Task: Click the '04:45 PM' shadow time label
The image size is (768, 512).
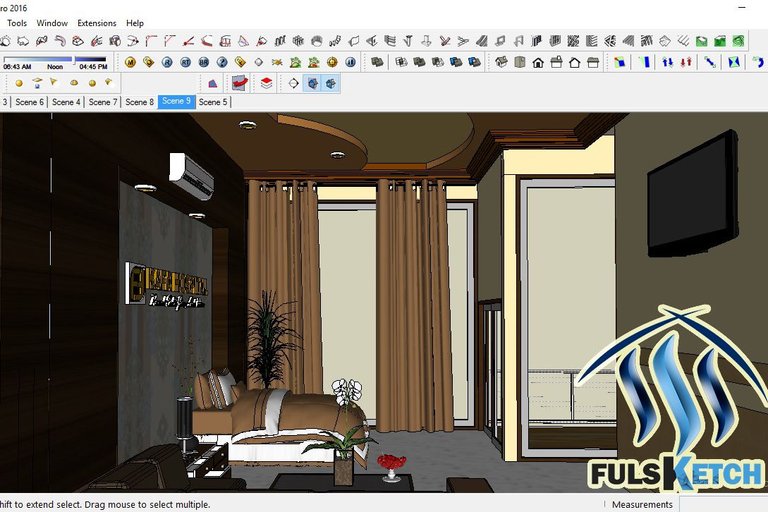Action: pyautogui.click(x=93, y=67)
